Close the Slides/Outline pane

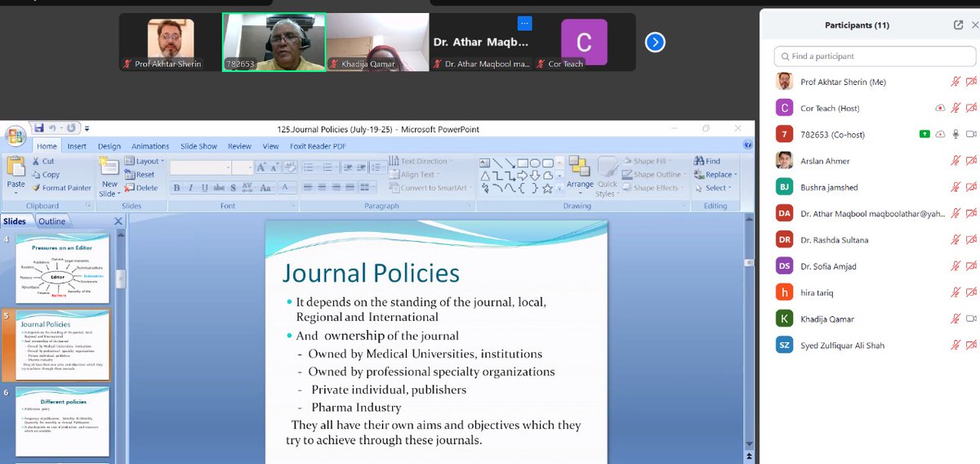[x=118, y=221]
